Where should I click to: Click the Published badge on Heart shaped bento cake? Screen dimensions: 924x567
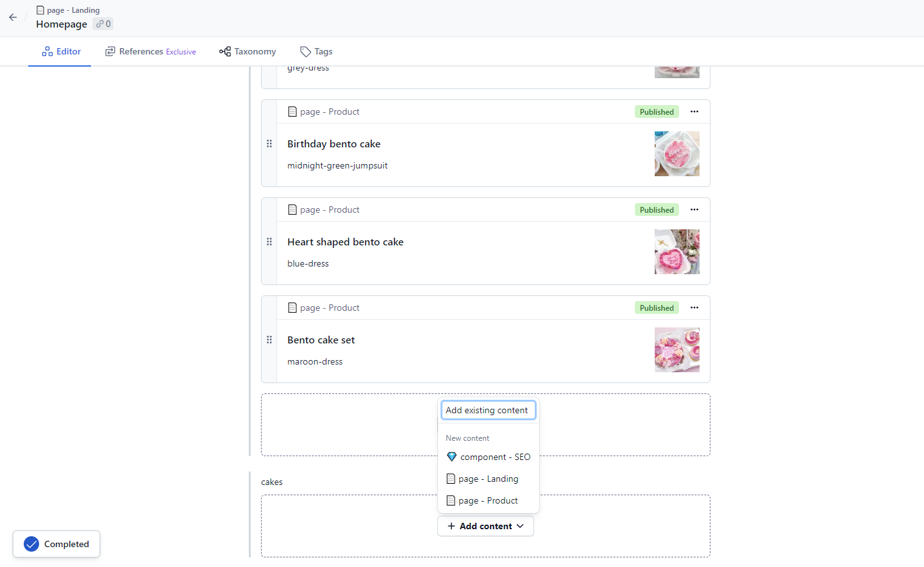(657, 210)
